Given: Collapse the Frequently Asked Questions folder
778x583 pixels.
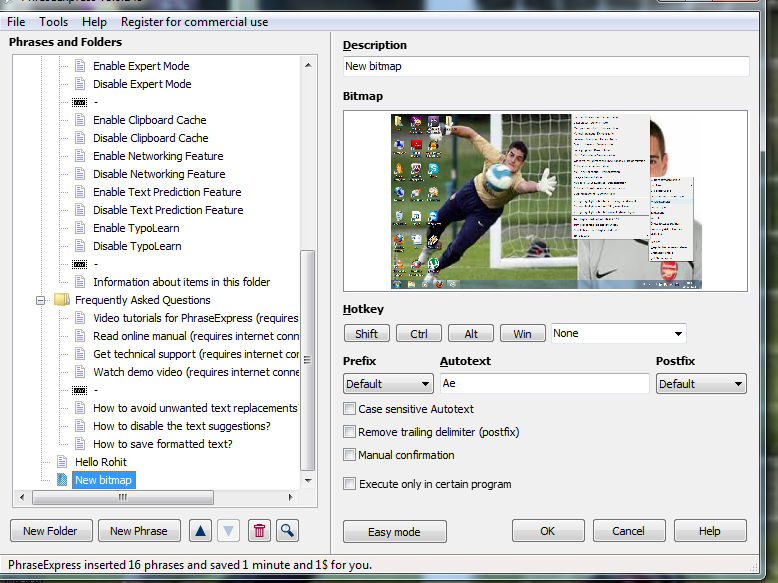Looking at the screenshot, I should point(42,300).
